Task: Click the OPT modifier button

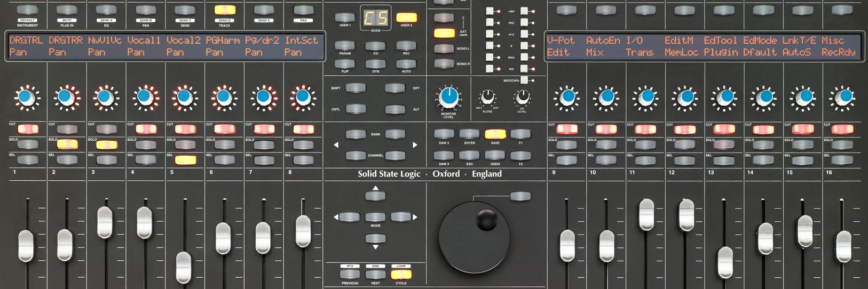Action: (x=395, y=88)
